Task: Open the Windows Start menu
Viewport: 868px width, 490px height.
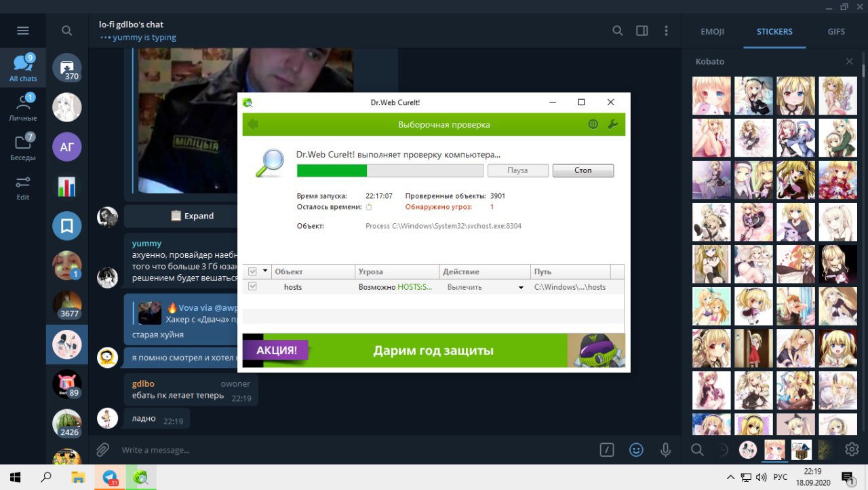Action: [x=15, y=476]
